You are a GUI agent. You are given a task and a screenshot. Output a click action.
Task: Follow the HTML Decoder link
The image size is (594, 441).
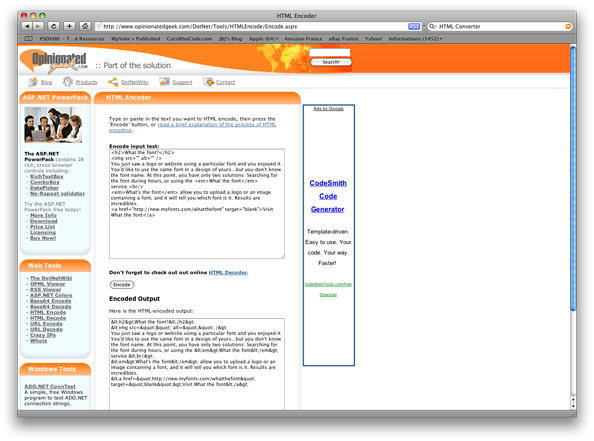pyautogui.click(x=228, y=272)
